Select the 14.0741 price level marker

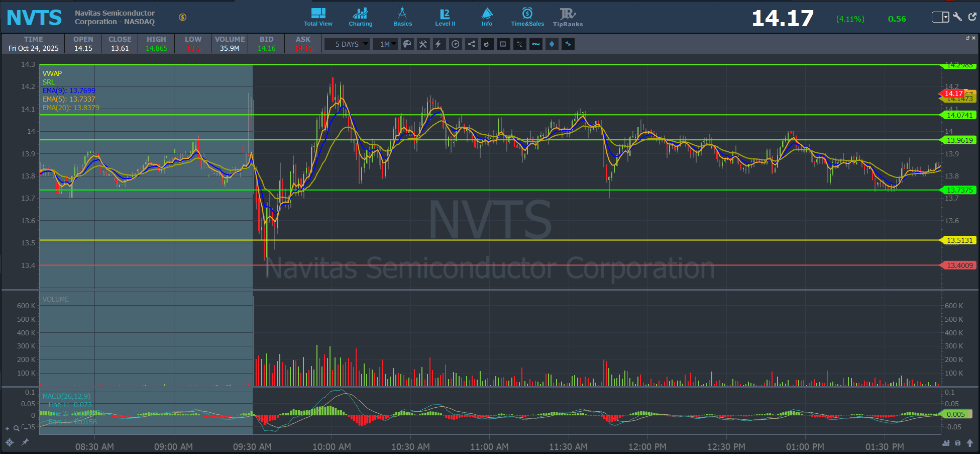pyautogui.click(x=958, y=115)
